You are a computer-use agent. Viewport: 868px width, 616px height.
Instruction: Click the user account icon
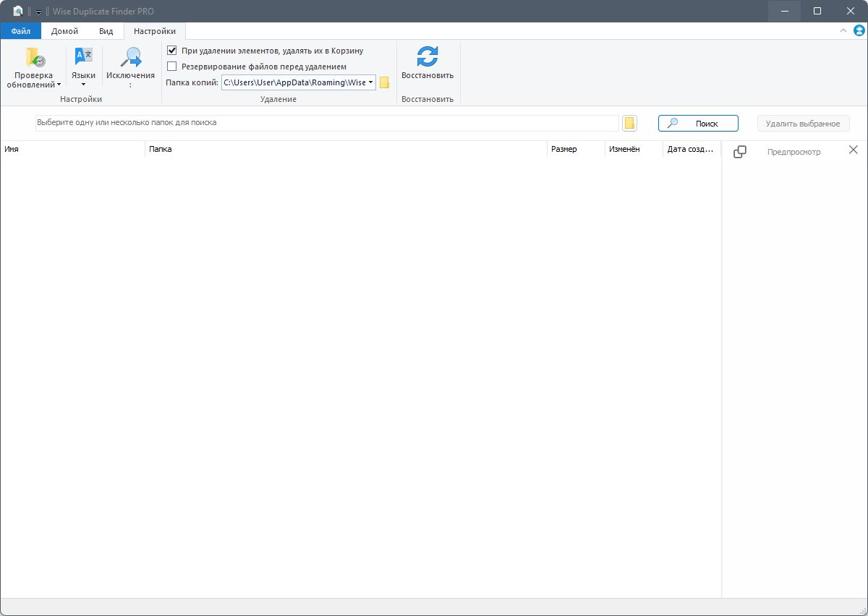pos(859,31)
